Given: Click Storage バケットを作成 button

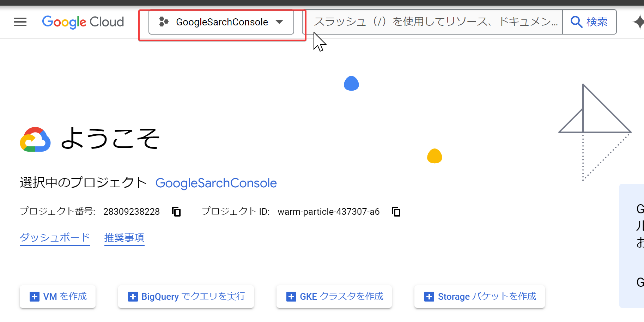Looking at the screenshot, I should 480,297.
